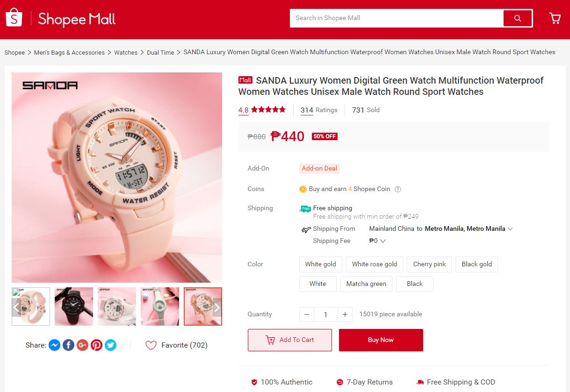Go to Watches breadcrumb category
This screenshot has height=392, width=570.
(126, 52)
